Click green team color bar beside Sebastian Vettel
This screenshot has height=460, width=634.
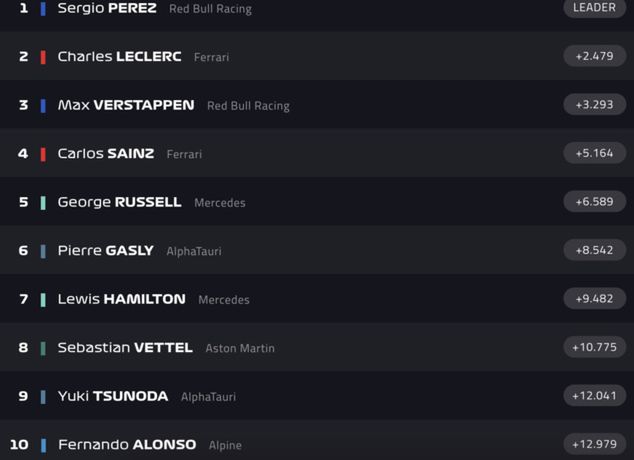coord(43,348)
